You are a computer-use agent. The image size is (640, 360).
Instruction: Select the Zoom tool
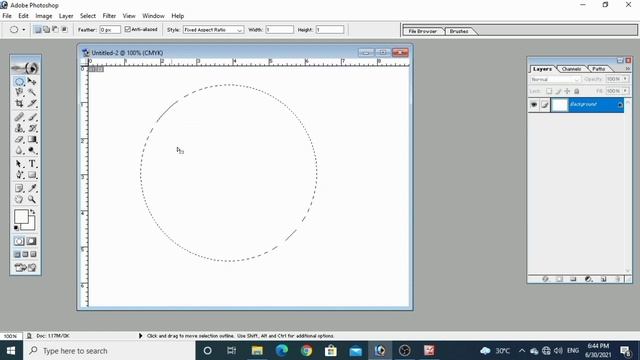tap(32, 199)
